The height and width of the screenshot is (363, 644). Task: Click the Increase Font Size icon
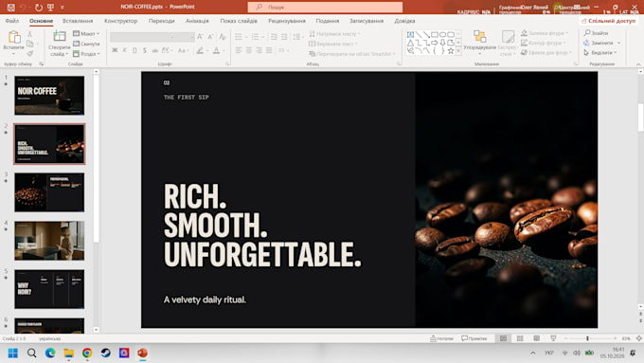point(200,37)
